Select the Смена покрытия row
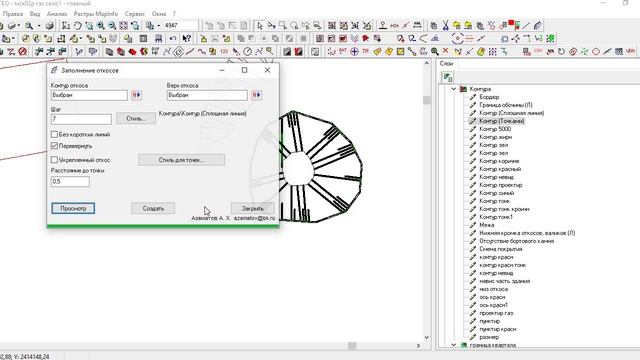 click(500, 249)
